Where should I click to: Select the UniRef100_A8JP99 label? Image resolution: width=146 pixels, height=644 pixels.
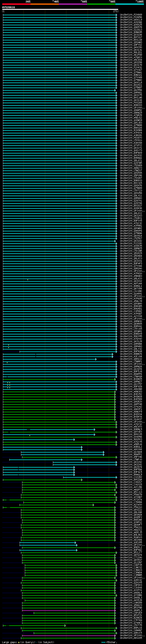tap(131, 55)
